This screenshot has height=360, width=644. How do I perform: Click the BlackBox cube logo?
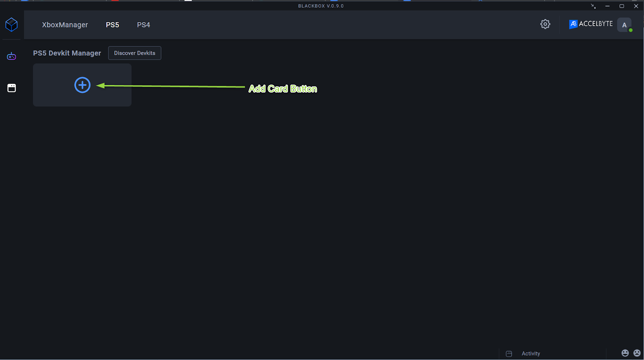(12, 25)
